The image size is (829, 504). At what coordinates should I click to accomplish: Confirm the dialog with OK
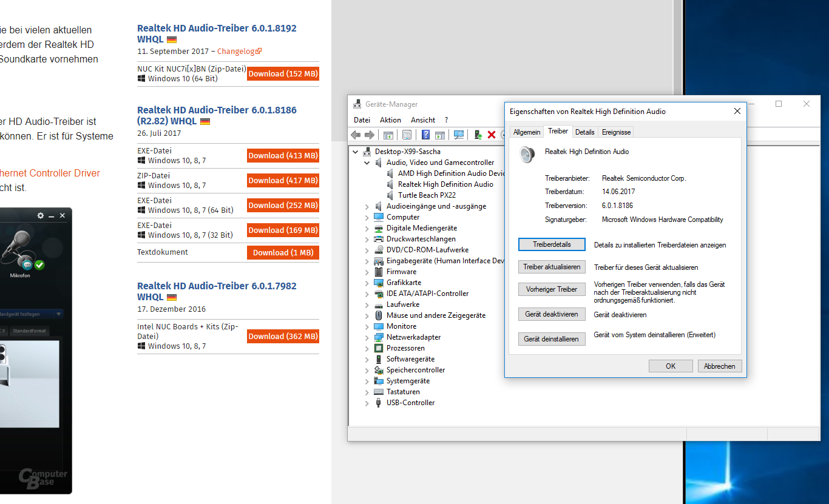[x=671, y=366]
